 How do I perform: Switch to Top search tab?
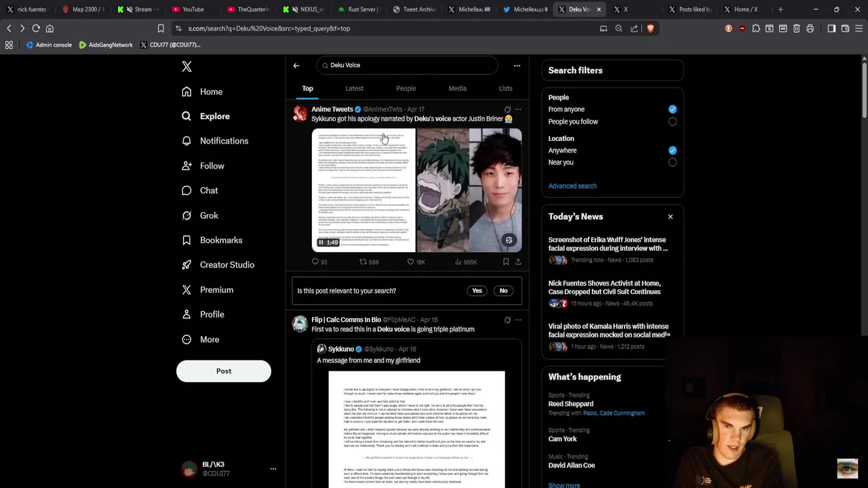[307, 89]
